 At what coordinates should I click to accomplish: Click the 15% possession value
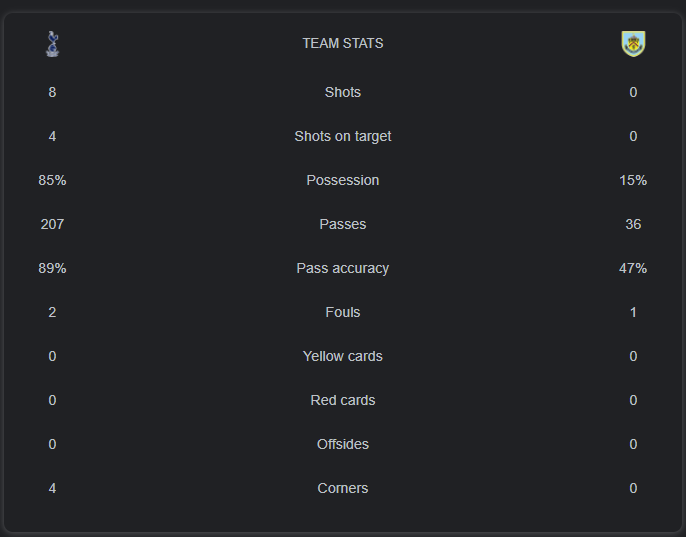coord(633,180)
